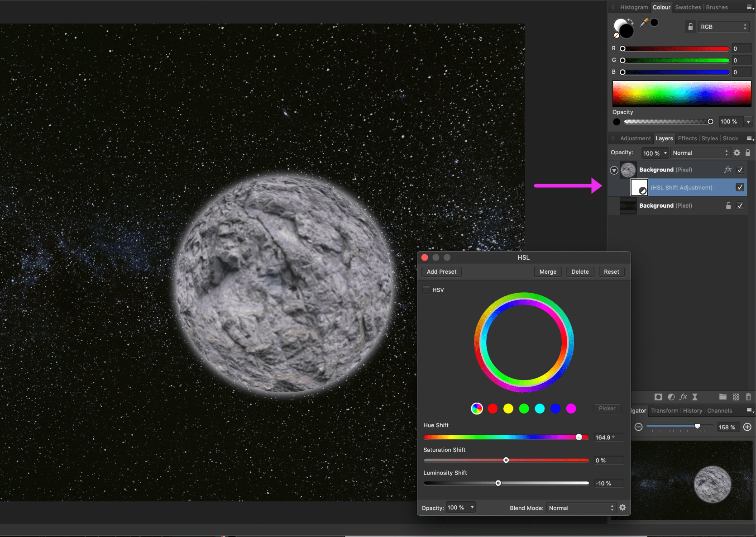Click the Live Filters hourglass icon

[x=695, y=397]
